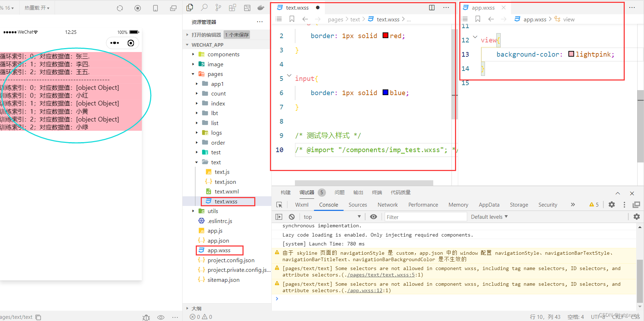Image resolution: width=644 pixels, height=321 pixels.
Task: Switch to the AppData tab
Action: click(489, 204)
